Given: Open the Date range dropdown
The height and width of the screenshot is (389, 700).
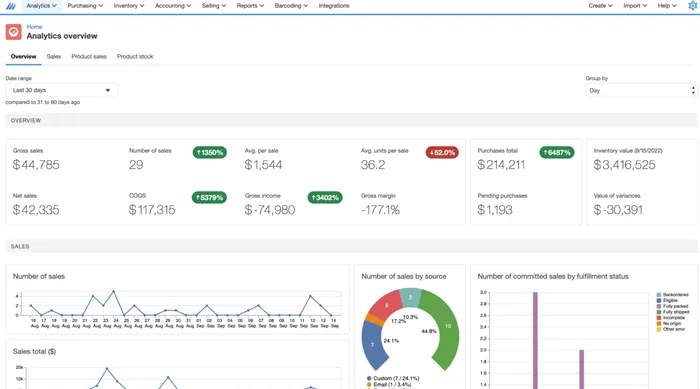Looking at the screenshot, I should pos(61,90).
